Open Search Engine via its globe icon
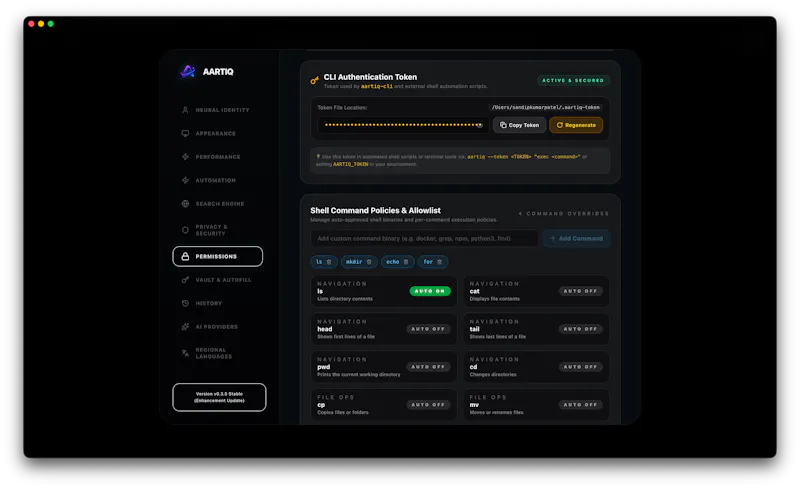The width and height of the screenshot is (800, 489). 185,204
